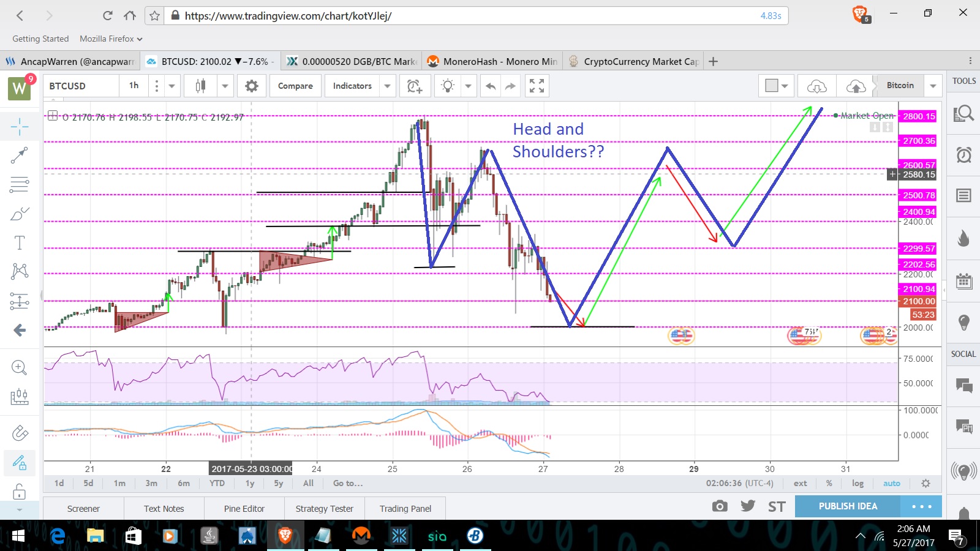Click the PUBLISH IDEA button
The width and height of the screenshot is (980, 551).
[x=848, y=506]
